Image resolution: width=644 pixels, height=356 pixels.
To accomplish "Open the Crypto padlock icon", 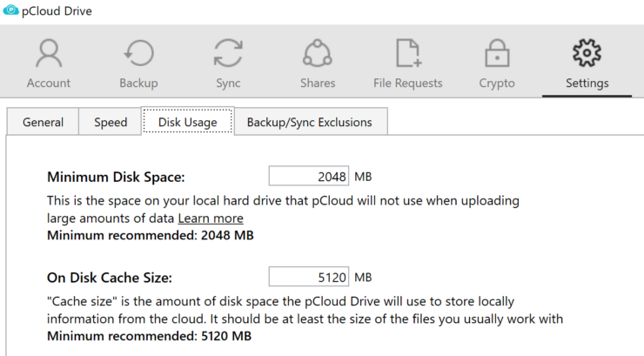I will pyautogui.click(x=497, y=53).
